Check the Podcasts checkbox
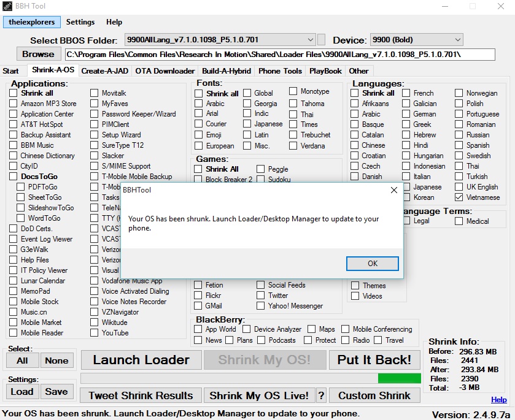The image size is (515, 420). click(261, 340)
